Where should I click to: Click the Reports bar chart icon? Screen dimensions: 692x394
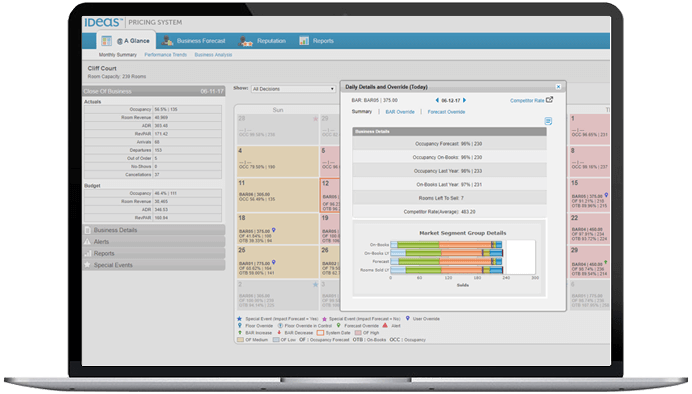pyautogui.click(x=304, y=41)
